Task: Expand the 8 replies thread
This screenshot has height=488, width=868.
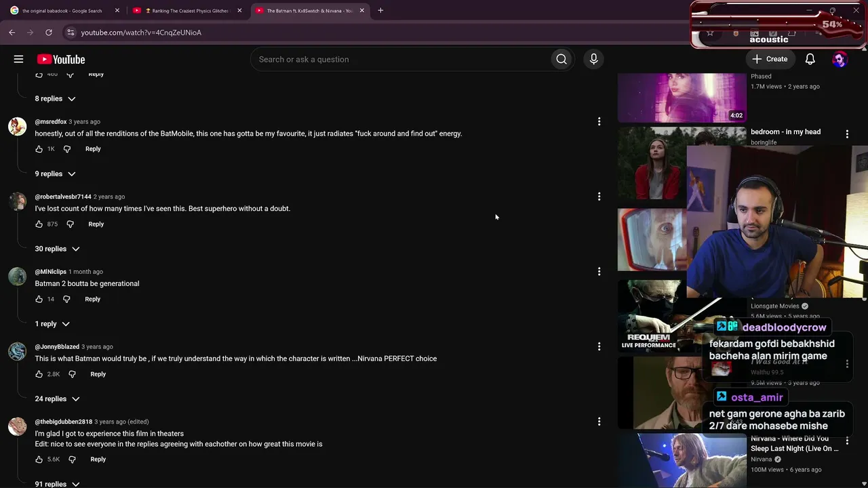Action: pyautogui.click(x=55, y=99)
